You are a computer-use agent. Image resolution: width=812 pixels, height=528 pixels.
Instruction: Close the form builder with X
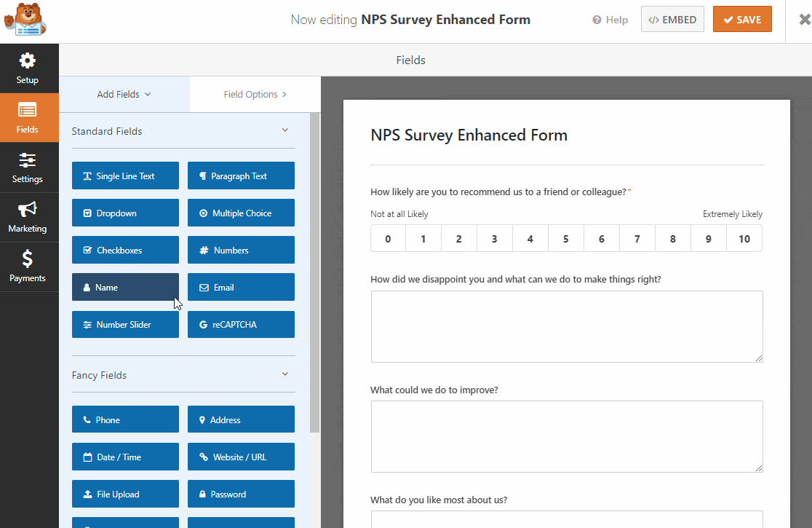804,20
